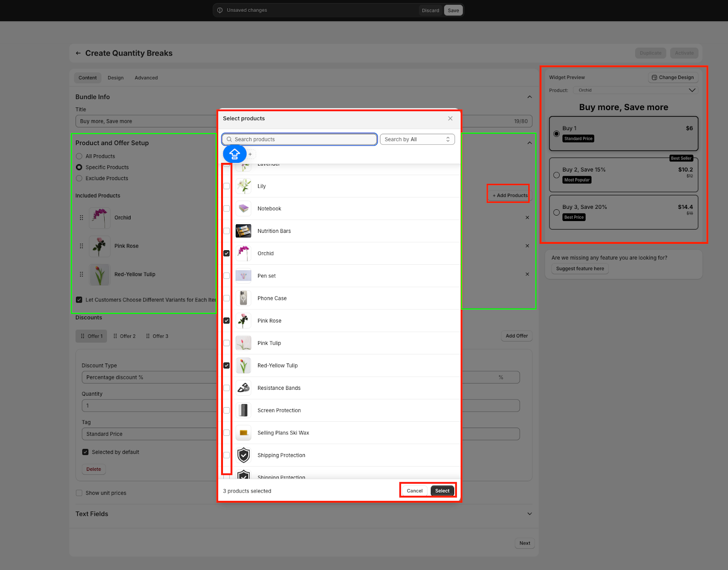Open the Search by All dropdown
Screen dimensions: 728x570
(417, 139)
